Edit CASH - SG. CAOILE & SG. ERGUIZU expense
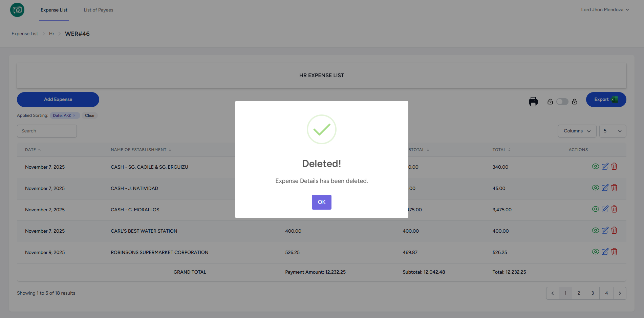This screenshot has height=318, width=644. click(x=605, y=166)
